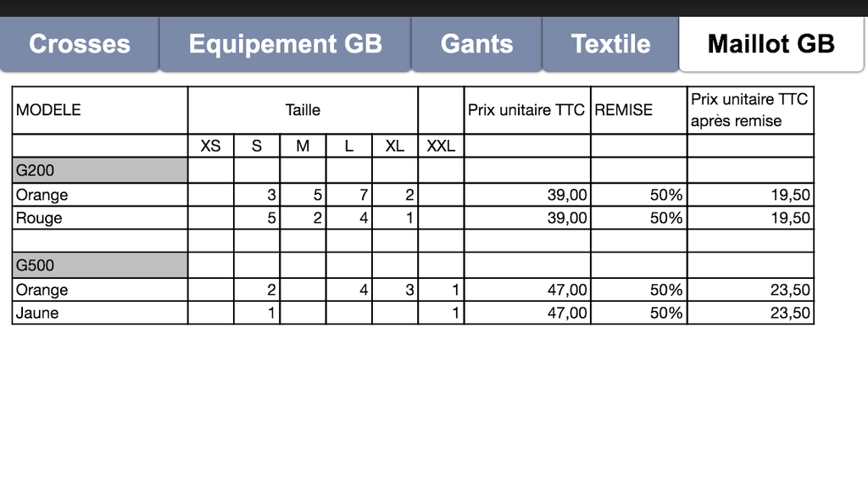Select the Rouge row label cell

pos(100,218)
